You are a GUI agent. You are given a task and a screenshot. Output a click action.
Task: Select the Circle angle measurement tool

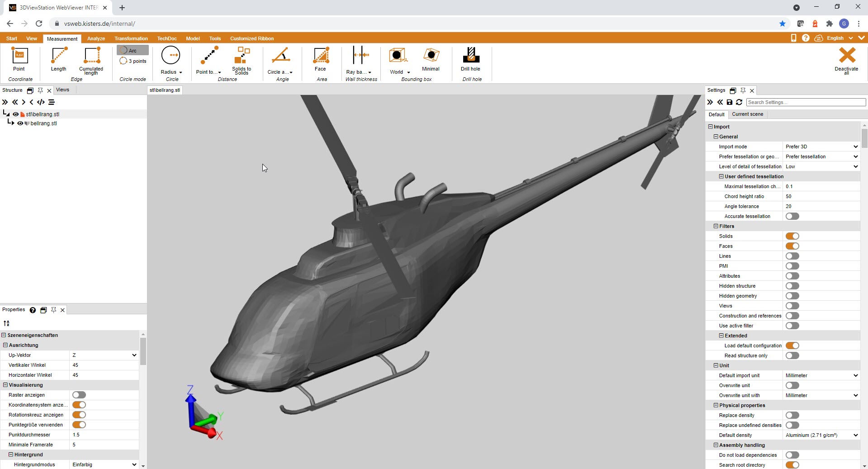pyautogui.click(x=280, y=60)
